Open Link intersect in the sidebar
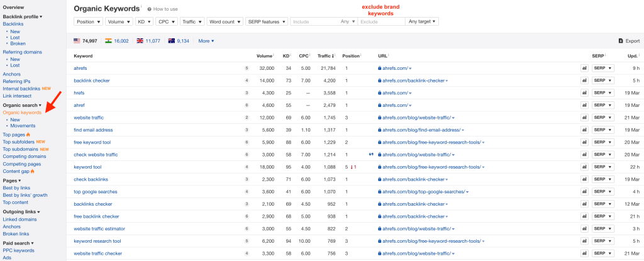644x261 pixels. (17, 96)
